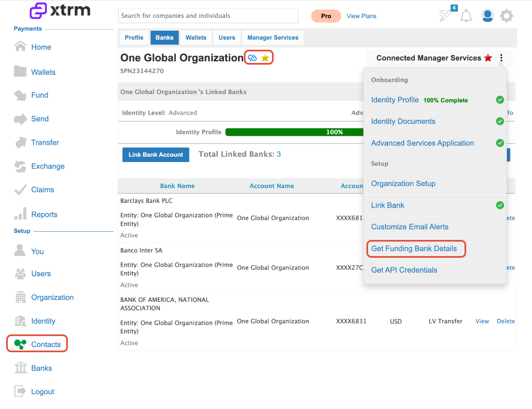Click the green check beside Link Bank

pos(500,205)
